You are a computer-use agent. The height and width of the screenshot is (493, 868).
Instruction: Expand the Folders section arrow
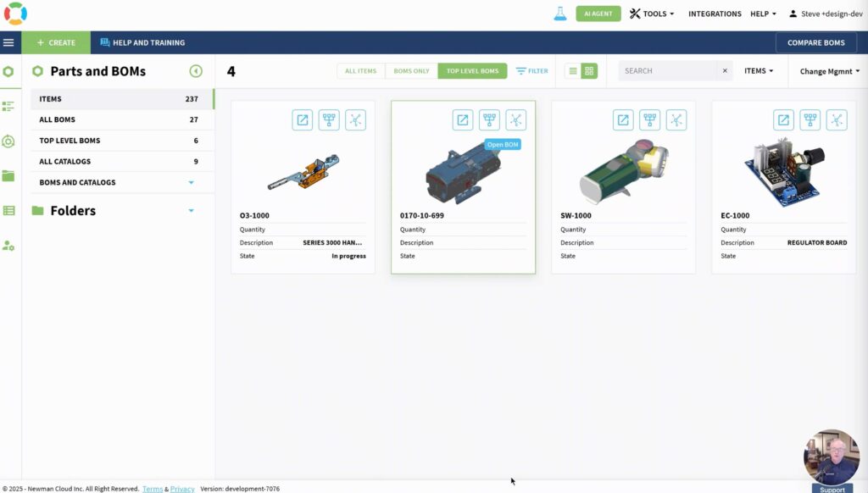191,211
